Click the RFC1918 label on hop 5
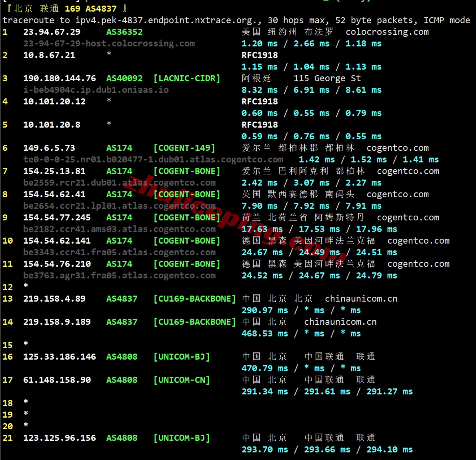 (x=260, y=125)
